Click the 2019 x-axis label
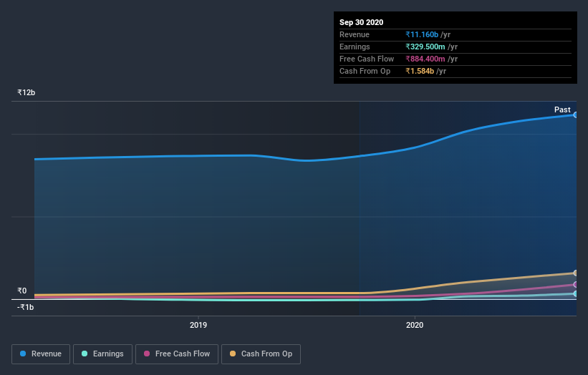The image size is (588, 375). pos(198,325)
